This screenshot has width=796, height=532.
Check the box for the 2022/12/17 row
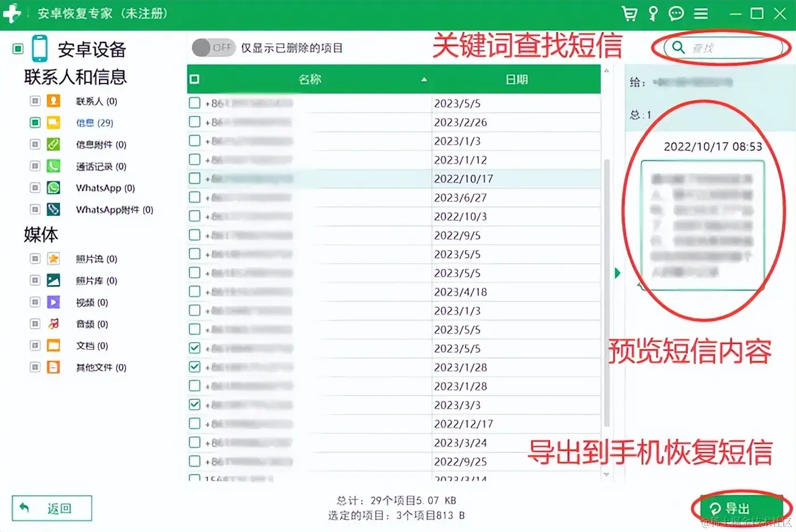tap(194, 423)
